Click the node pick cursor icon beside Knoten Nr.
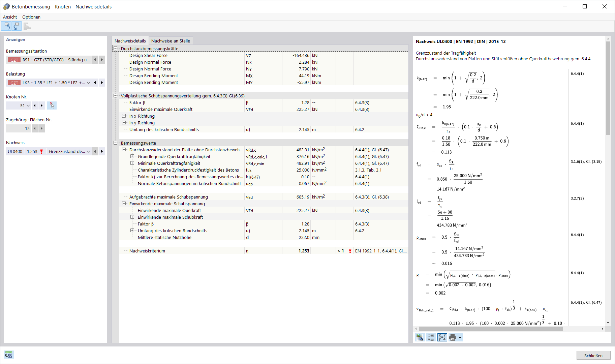The image size is (615, 364). (x=52, y=105)
